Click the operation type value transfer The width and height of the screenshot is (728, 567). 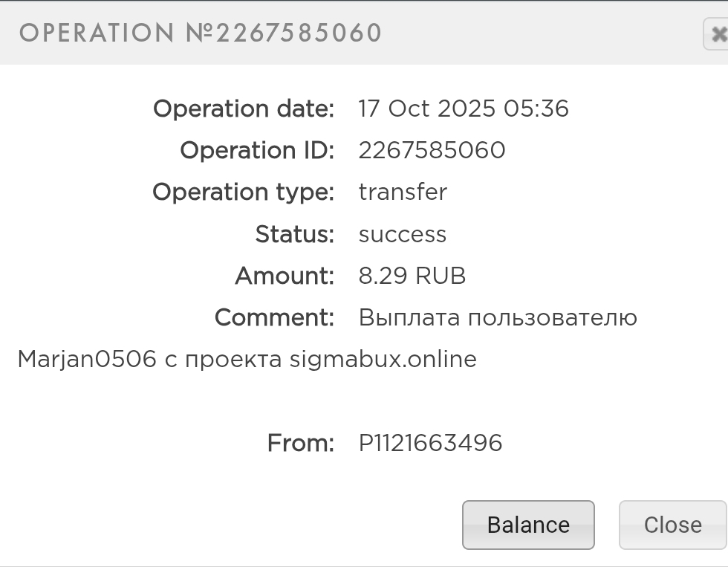point(403,192)
